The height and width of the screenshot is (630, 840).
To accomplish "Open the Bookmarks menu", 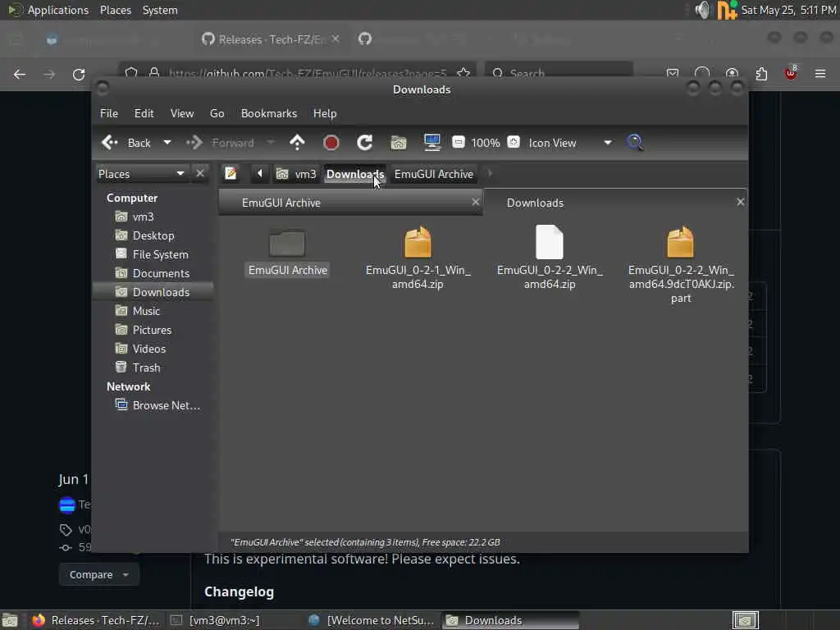I will tap(269, 113).
